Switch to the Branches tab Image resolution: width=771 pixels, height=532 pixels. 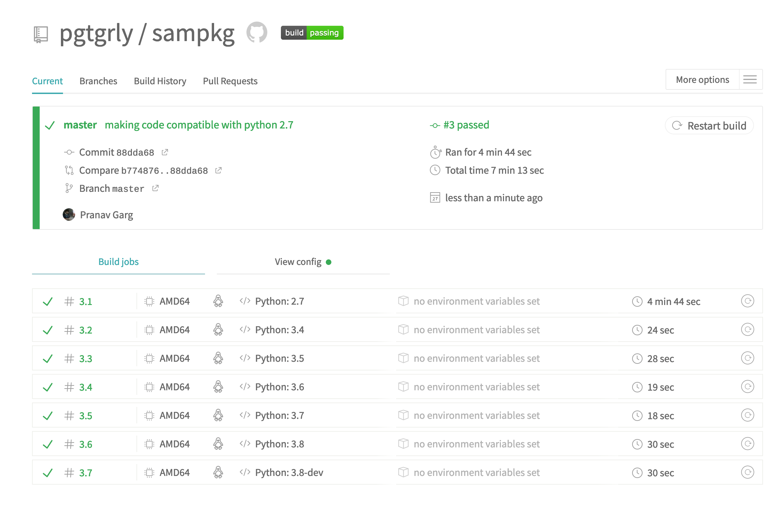(x=98, y=81)
